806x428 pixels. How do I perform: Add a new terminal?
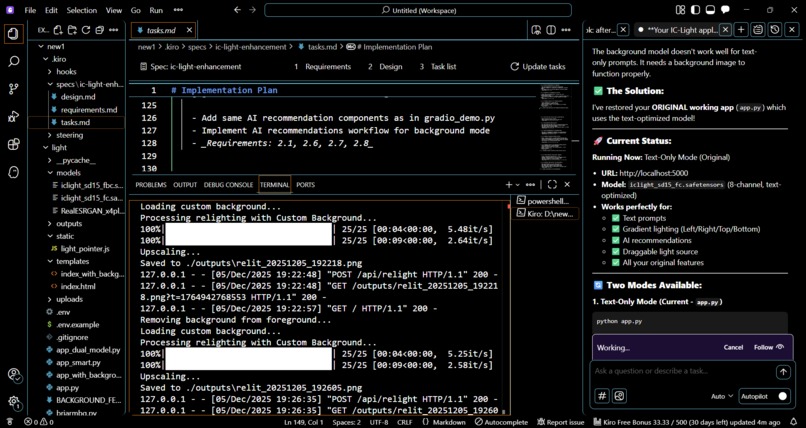pos(509,184)
